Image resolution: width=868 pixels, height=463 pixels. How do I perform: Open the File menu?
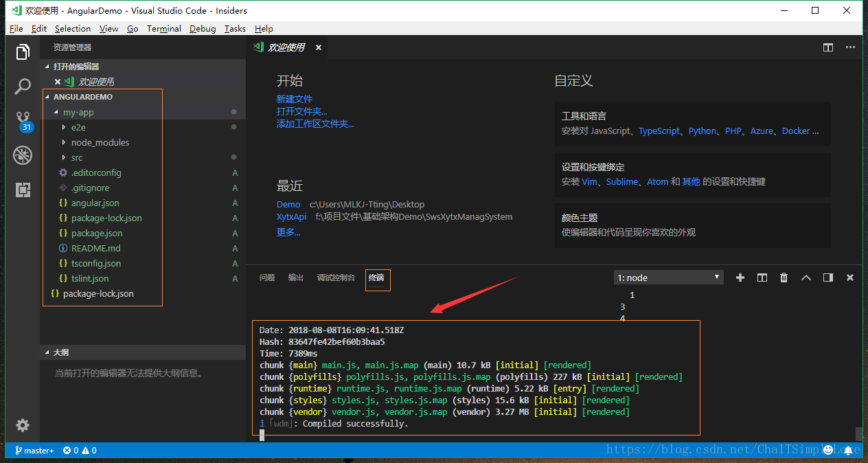(16, 29)
